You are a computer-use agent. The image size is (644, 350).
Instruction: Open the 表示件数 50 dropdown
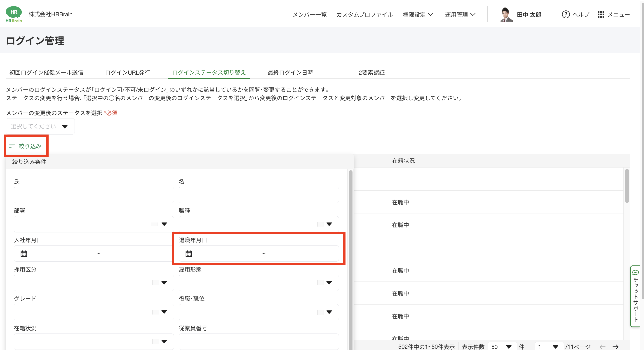[501, 347]
